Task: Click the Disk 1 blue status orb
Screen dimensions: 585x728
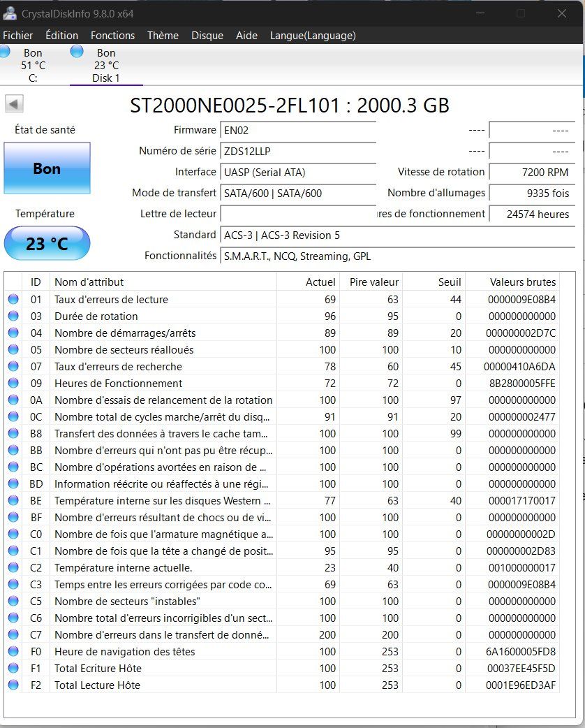Action: point(77,51)
